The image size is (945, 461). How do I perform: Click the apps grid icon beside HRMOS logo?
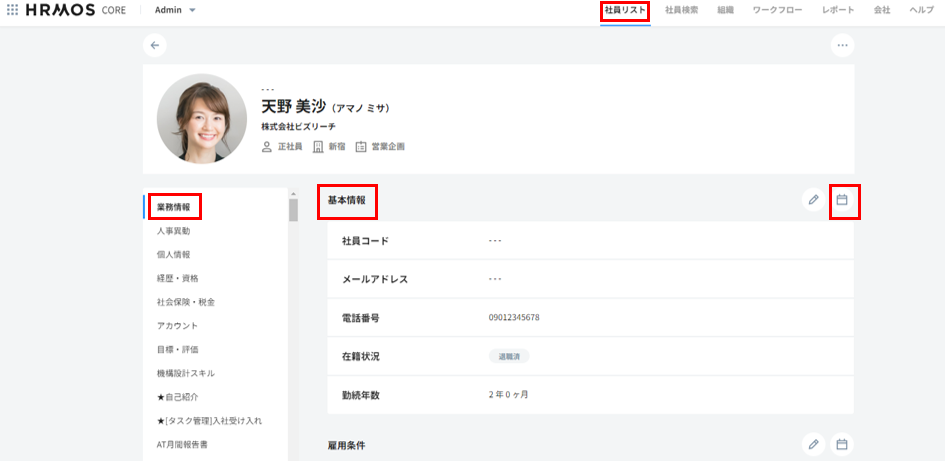(x=12, y=10)
